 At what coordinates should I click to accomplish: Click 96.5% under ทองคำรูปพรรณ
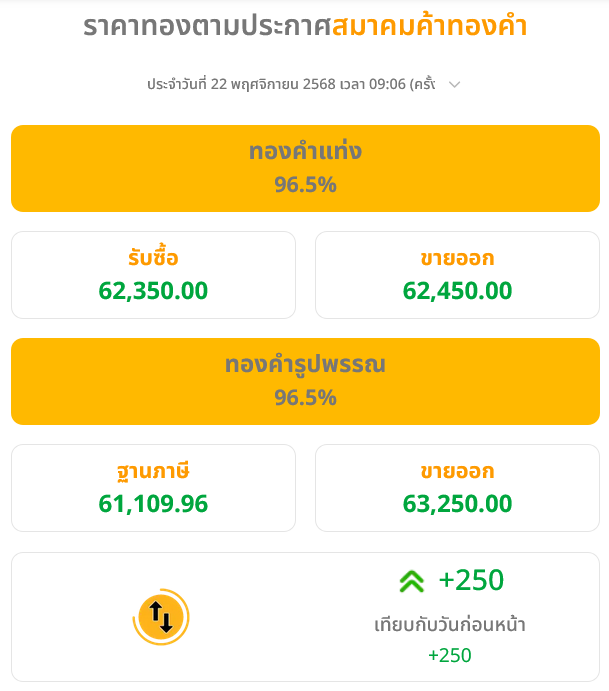[x=305, y=398]
